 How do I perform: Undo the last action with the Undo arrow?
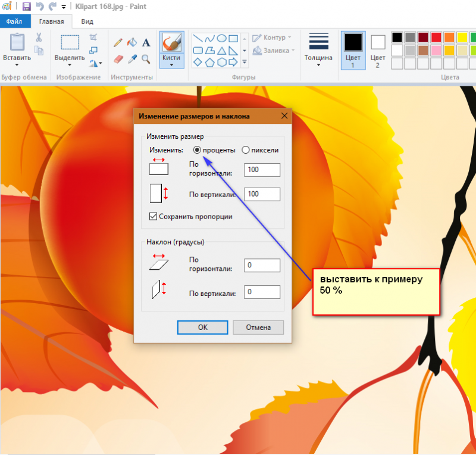[40, 7]
